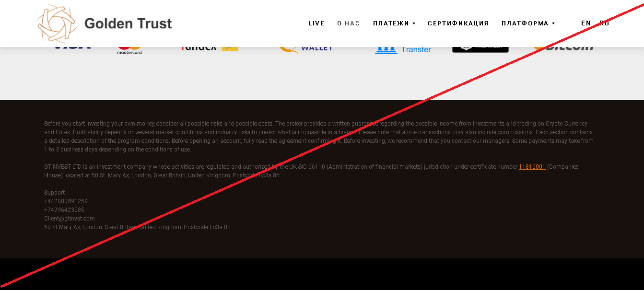Screen dimensions: 644x290
Task: Click the Wallet payment logo
Action: tap(306, 48)
